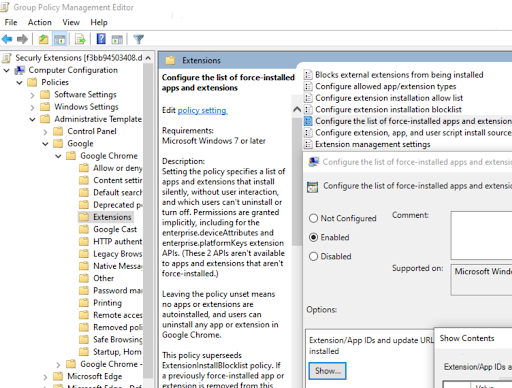Click the Extensions header folder icon
The width and height of the screenshot is (512, 388).
tap(170, 60)
